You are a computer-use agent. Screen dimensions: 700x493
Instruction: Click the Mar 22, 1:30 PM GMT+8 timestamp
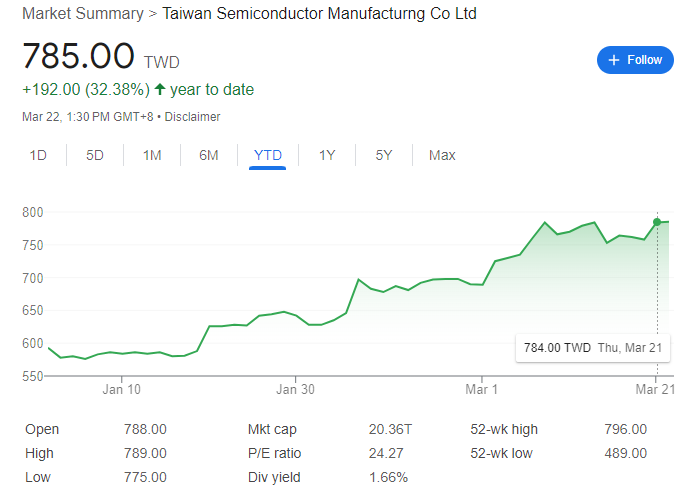point(88,117)
